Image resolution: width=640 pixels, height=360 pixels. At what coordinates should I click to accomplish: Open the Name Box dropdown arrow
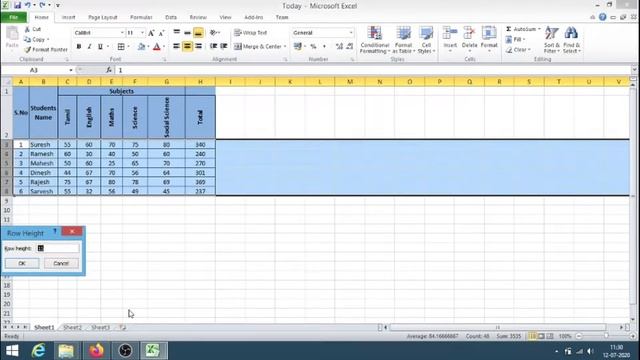(71, 70)
